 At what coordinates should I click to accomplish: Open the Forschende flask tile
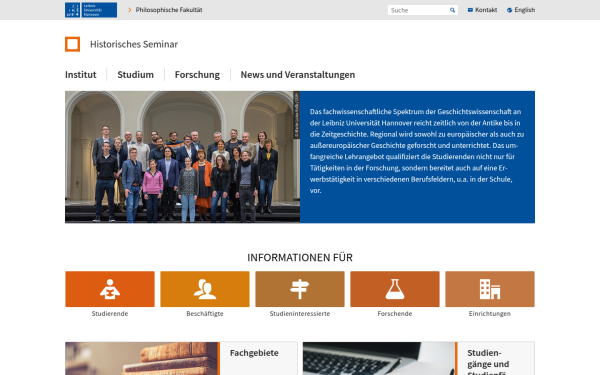tap(395, 289)
